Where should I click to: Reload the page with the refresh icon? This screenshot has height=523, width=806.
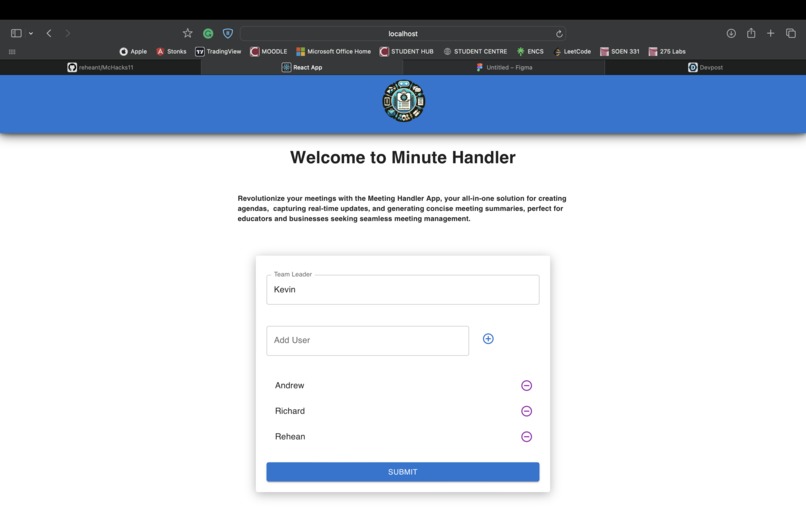tap(559, 34)
